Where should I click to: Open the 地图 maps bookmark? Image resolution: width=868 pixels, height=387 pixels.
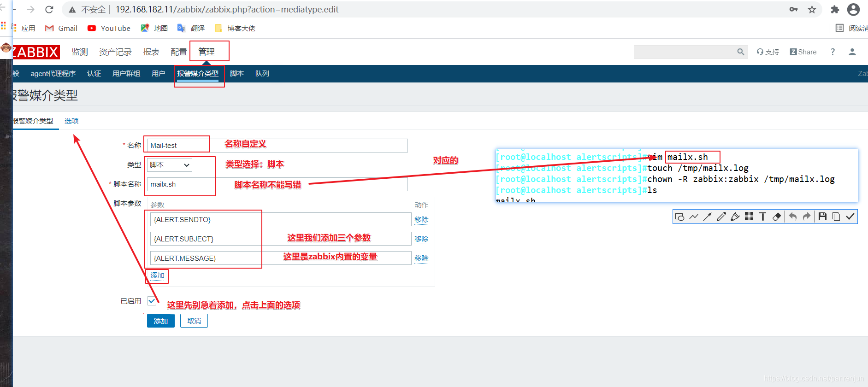click(x=154, y=28)
